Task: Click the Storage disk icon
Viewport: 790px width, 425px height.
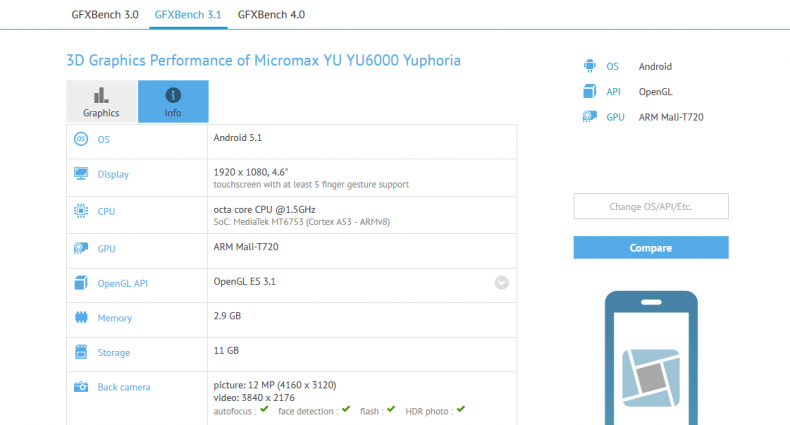Action: click(81, 352)
